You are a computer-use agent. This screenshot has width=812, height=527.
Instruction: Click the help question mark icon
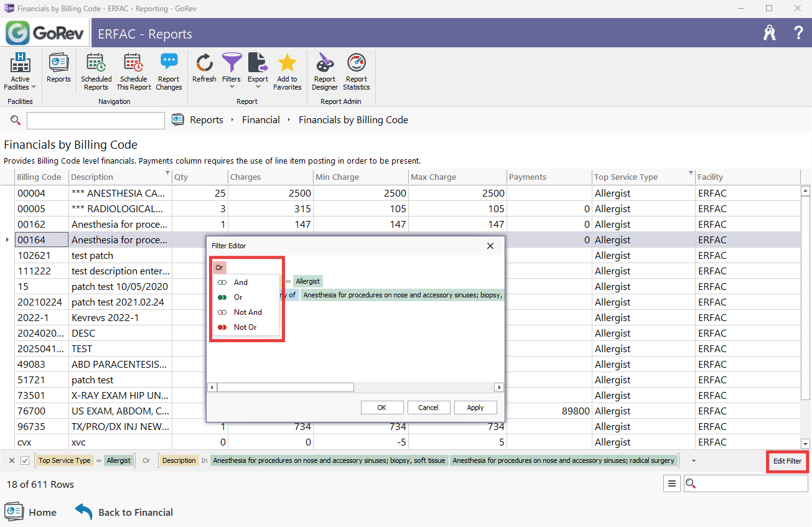pos(798,33)
